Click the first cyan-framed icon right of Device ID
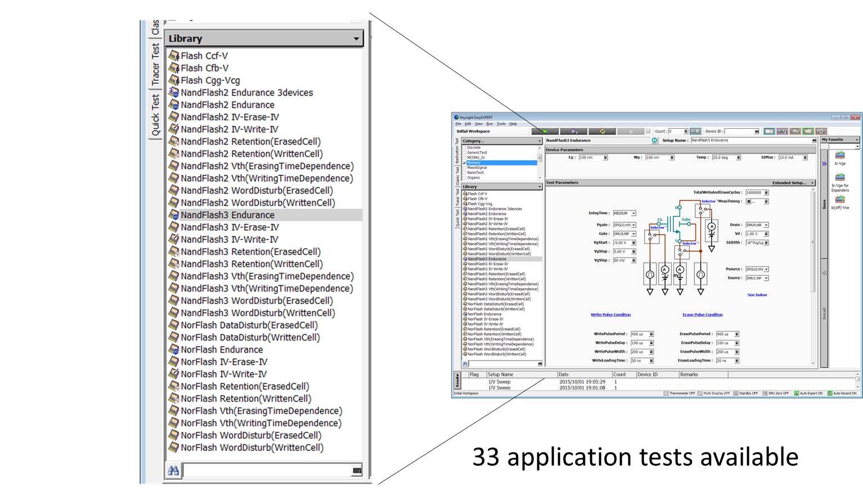 click(770, 131)
